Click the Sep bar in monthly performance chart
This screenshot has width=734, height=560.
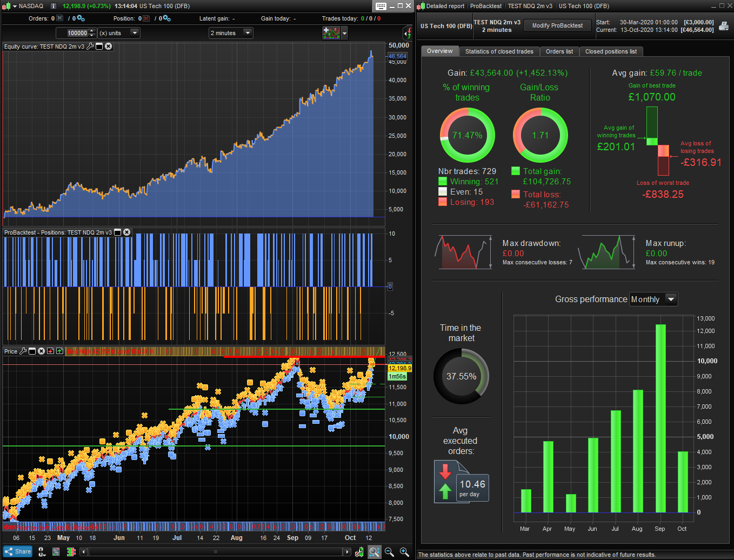[x=660, y=418]
